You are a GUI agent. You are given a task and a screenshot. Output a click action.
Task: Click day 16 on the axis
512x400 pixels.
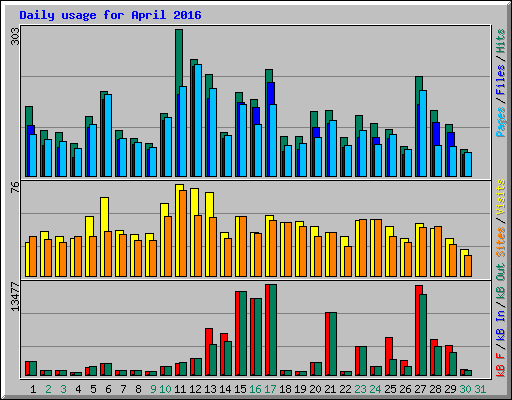tap(255, 389)
